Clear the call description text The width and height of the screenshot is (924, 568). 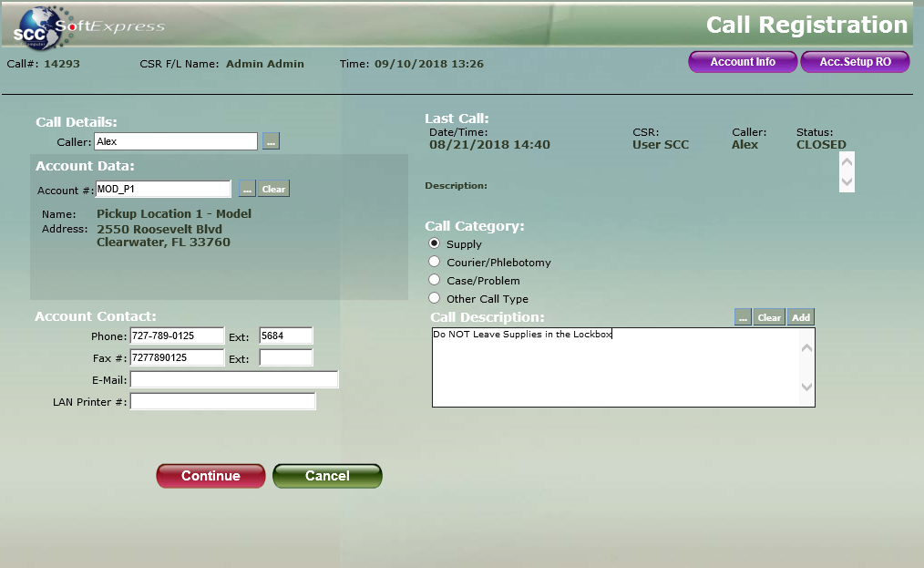(x=769, y=317)
